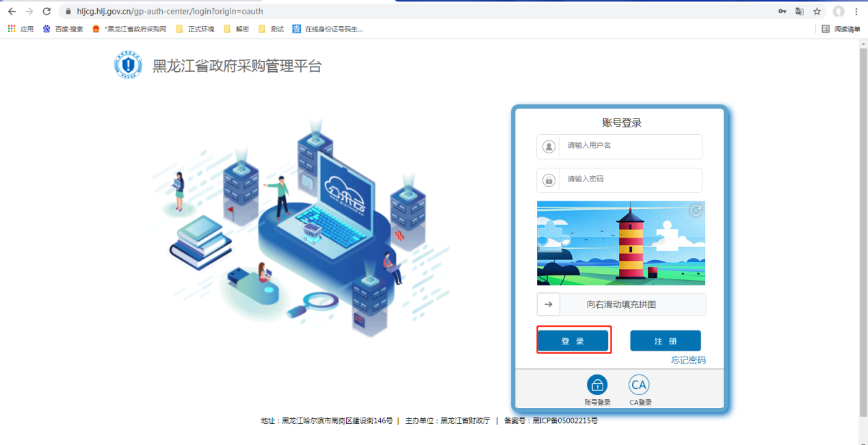Click the padlock site info icon

point(68,12)
